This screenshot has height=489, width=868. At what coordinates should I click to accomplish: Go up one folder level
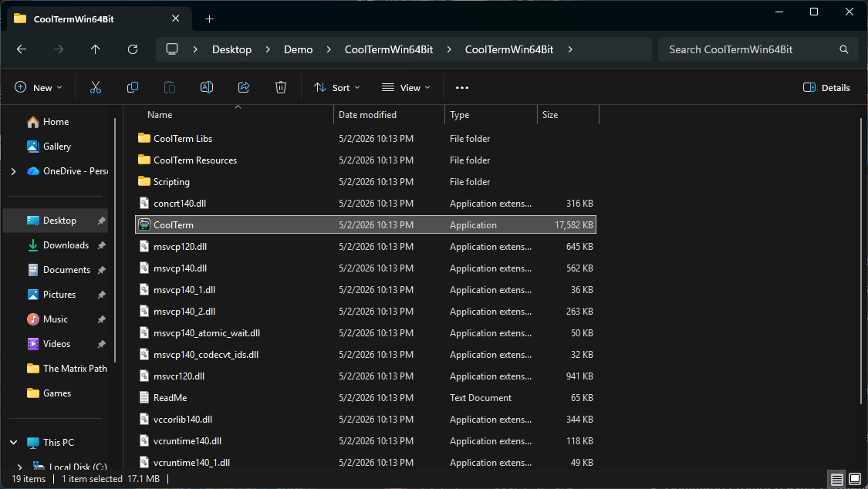coord(95,49)
